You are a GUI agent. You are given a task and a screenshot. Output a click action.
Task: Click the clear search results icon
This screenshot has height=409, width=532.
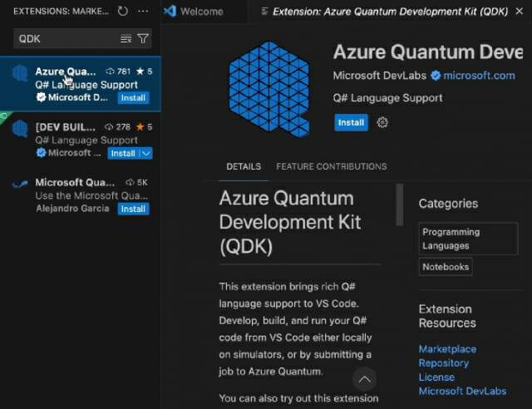[126, 39]
